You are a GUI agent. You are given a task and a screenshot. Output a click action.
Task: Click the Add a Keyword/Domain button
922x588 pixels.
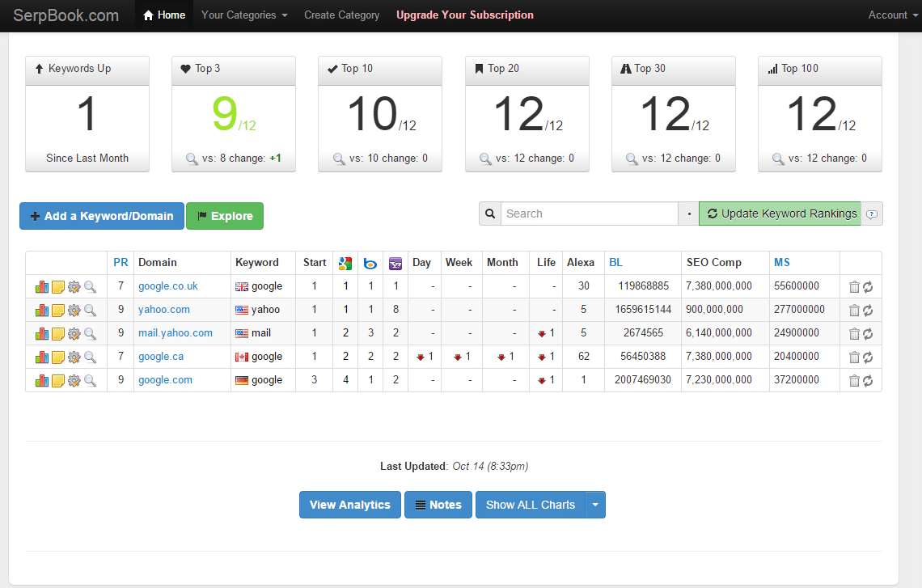[x=102, y=216]
